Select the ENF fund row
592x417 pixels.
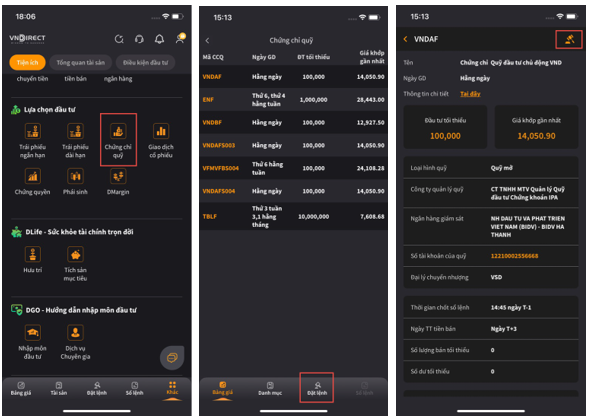click(293, 99)
